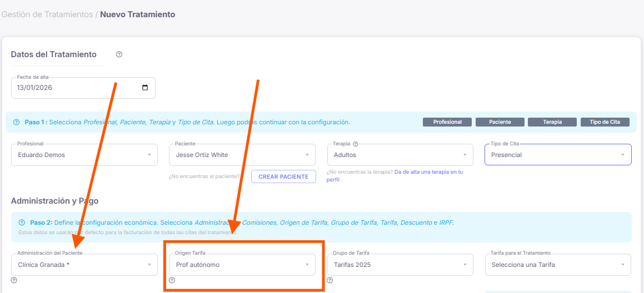Select a Tarifa para el Tratamiento
644x293 pixels.
(557, 265)
